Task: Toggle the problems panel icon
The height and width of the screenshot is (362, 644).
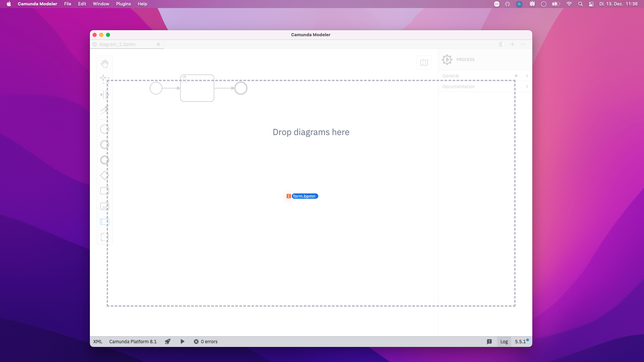Action: [x=489, y=342]
